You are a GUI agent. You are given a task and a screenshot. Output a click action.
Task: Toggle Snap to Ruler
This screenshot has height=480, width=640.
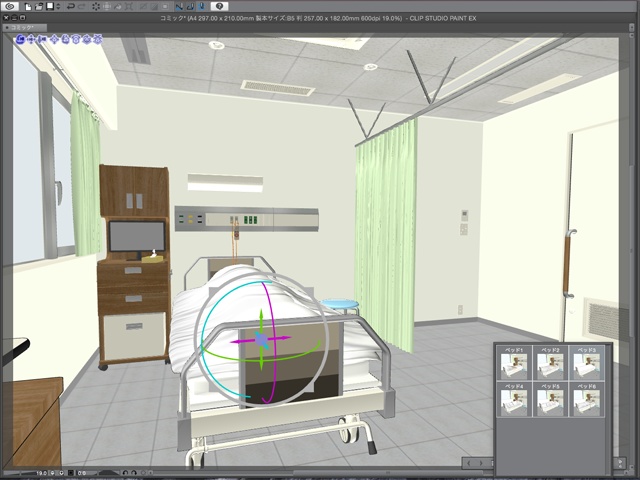(179, 7)
